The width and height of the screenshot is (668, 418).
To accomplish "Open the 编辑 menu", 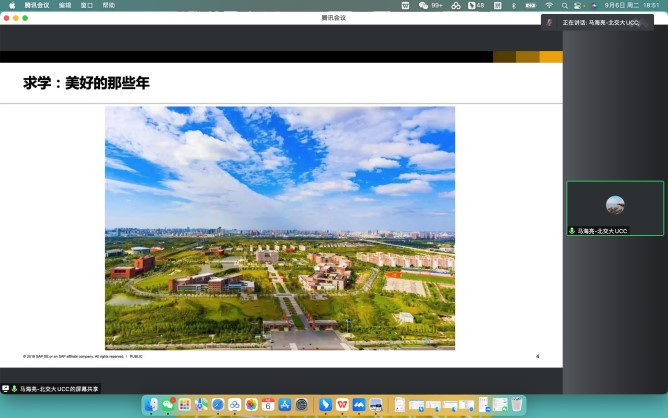I will tap(65, 5).
